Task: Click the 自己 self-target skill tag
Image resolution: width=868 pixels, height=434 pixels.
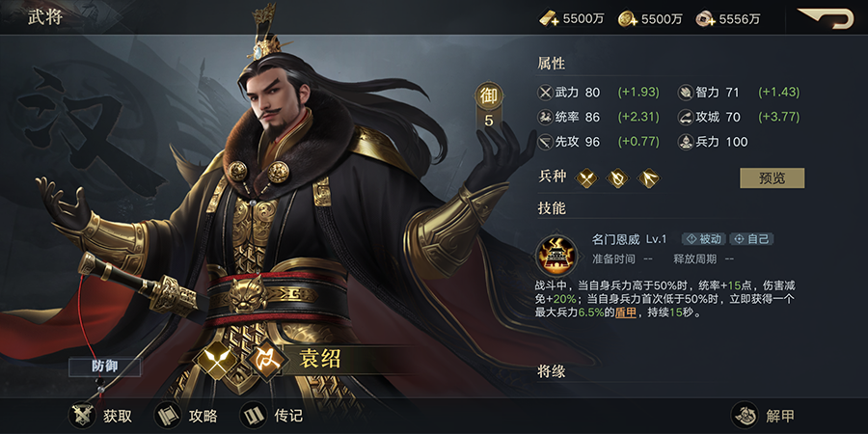Action: 751,239
